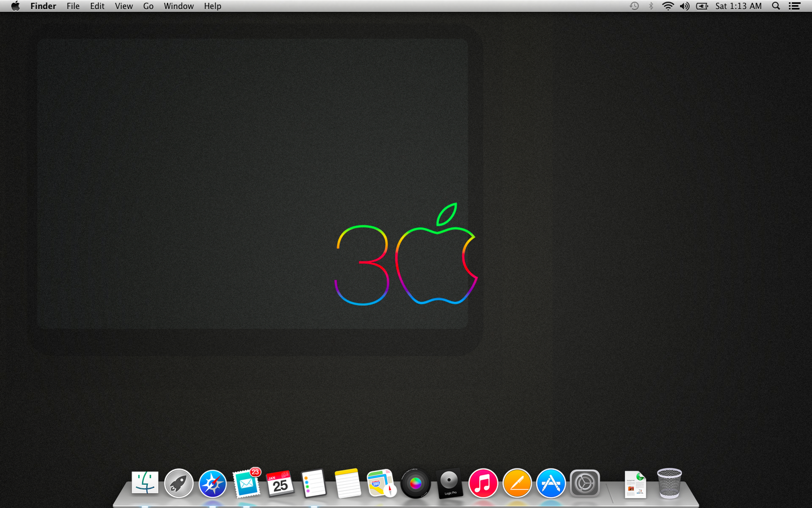Open volume control in menu bar
The height and width of the screenshot is (508, 812).
[x=685, y=6]
